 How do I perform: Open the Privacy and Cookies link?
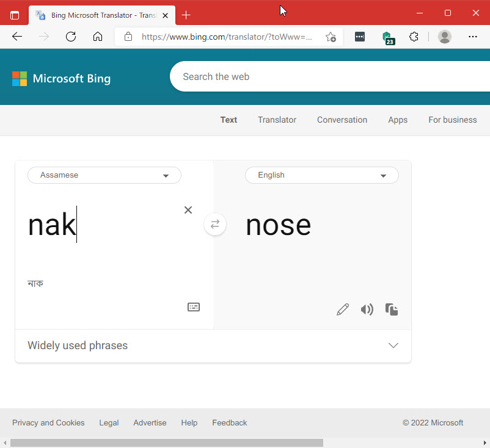coord(48,422)
